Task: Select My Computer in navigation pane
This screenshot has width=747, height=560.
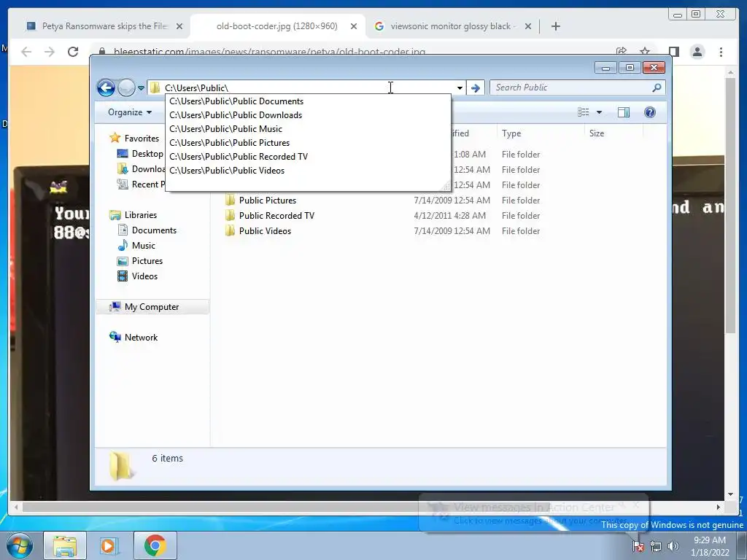Action: point(152,307)
